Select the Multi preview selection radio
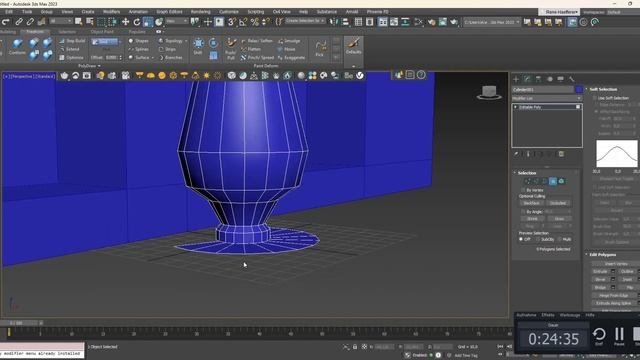 click(560, 239)
